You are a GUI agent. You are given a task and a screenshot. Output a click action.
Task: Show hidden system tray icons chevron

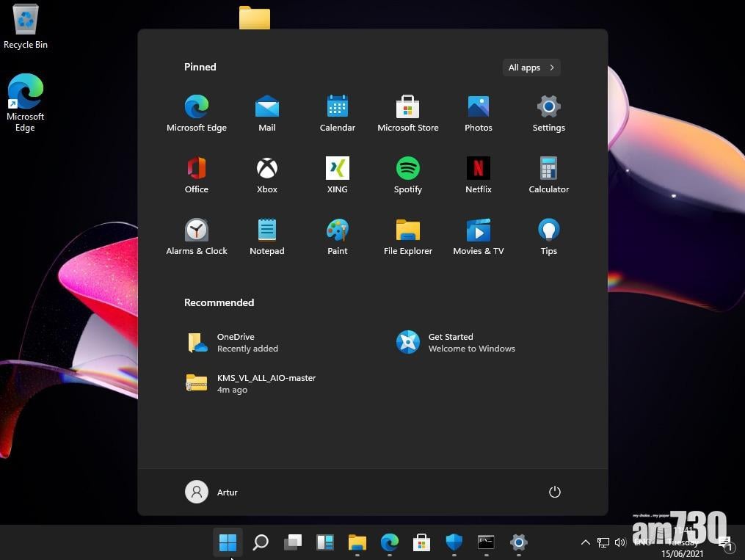(x=585, y=542)
